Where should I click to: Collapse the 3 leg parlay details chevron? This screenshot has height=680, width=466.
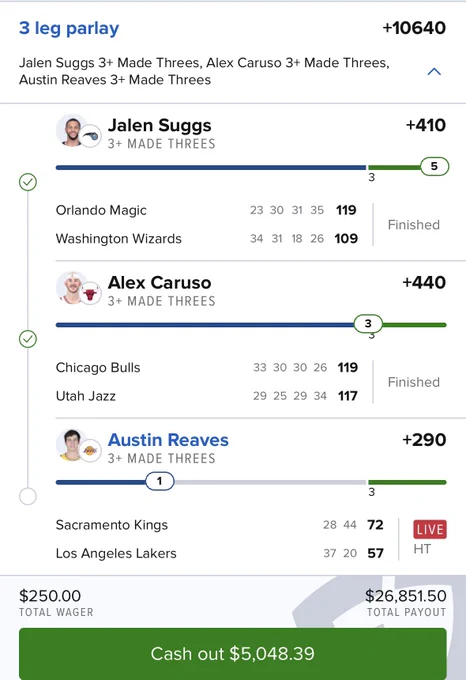pos(434,72)
